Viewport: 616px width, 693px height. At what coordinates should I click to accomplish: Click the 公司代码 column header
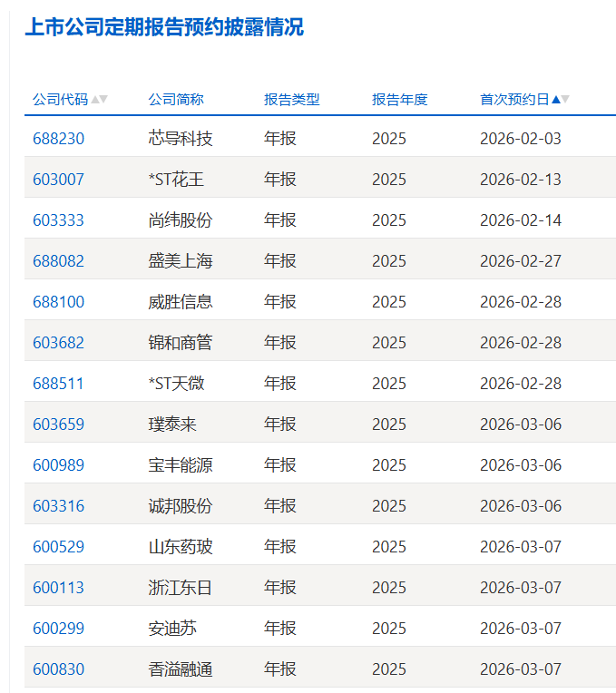(60, 100)
